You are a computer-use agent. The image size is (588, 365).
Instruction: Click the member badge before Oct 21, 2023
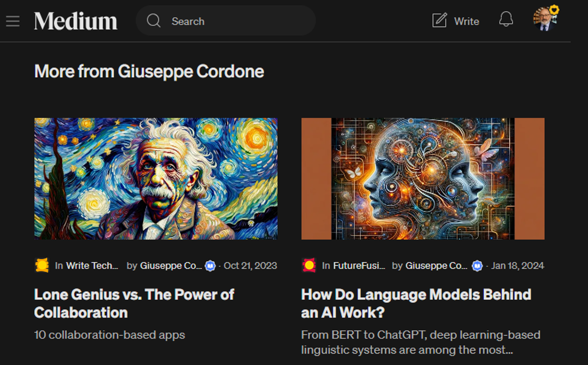(210, 266)
